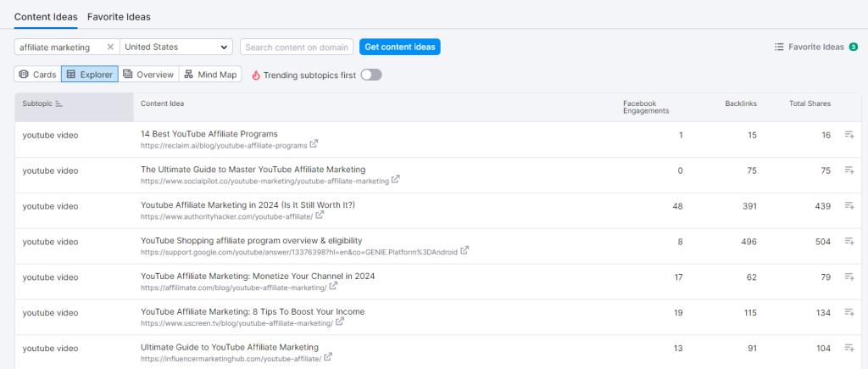Click the 'affiliate marketing' topic input

click(x=60, y=48)
